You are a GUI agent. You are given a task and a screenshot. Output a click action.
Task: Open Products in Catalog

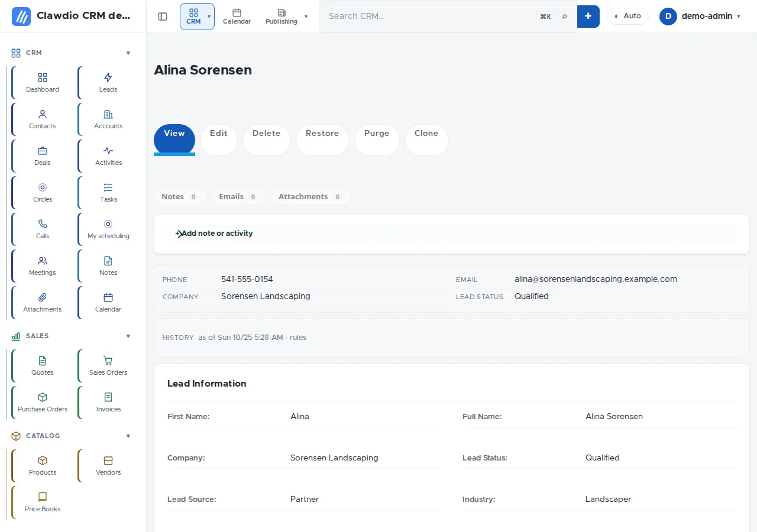[x=43, y=466]
